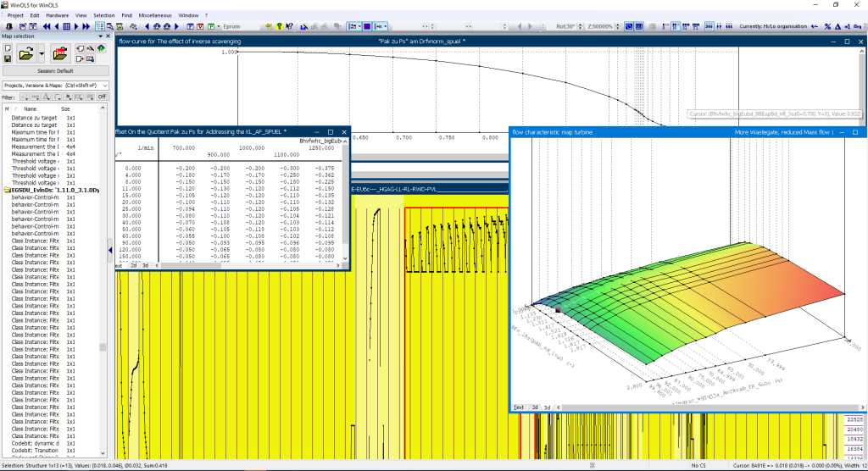Screen dimensions: 868x471
Task: Click the Session: Default button
Action: (55, 71)
